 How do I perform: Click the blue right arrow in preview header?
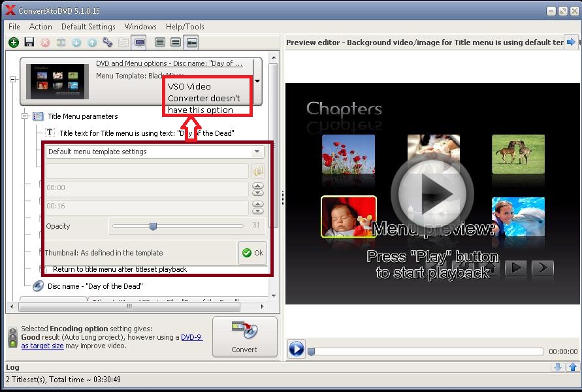click(x=570, y=42)
